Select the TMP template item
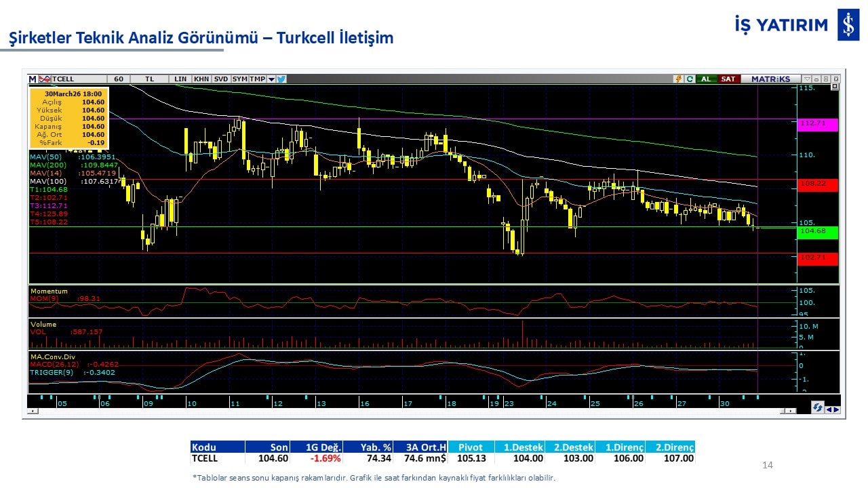This screenshot has width=868, height=488. [257, 79]
